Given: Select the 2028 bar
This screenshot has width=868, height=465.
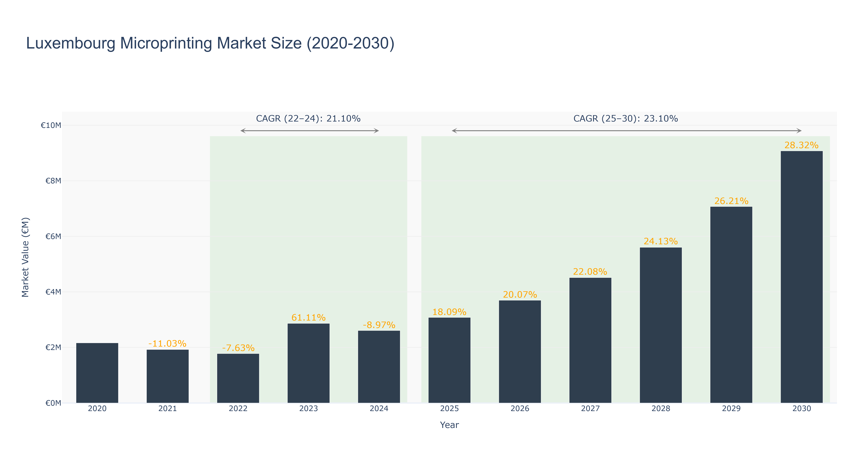Looking at the screenshot, I should pos(660,325).
